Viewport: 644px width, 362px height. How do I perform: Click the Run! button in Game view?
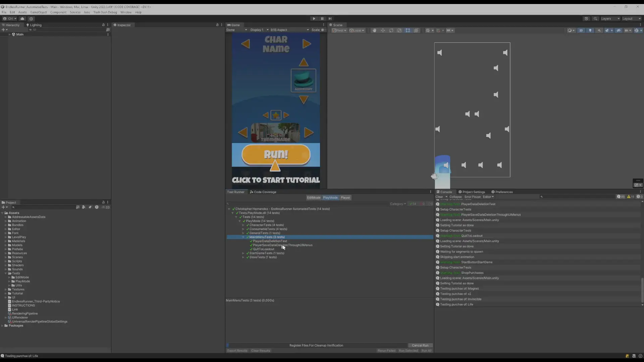pos(276,155)
